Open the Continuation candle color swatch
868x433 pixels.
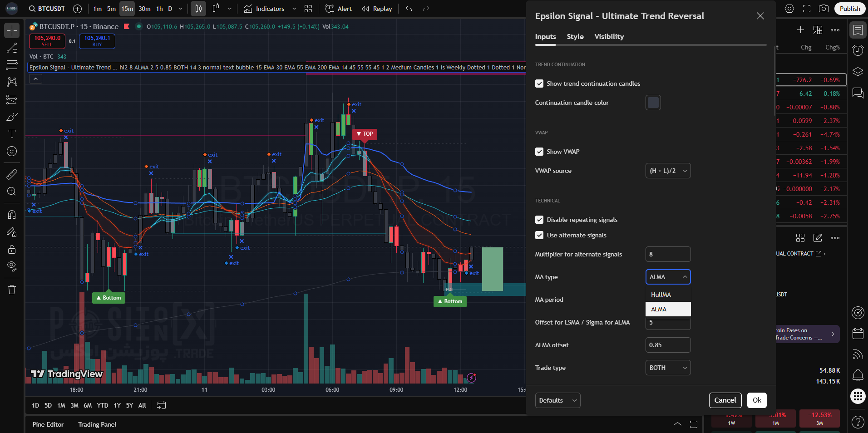653,103
